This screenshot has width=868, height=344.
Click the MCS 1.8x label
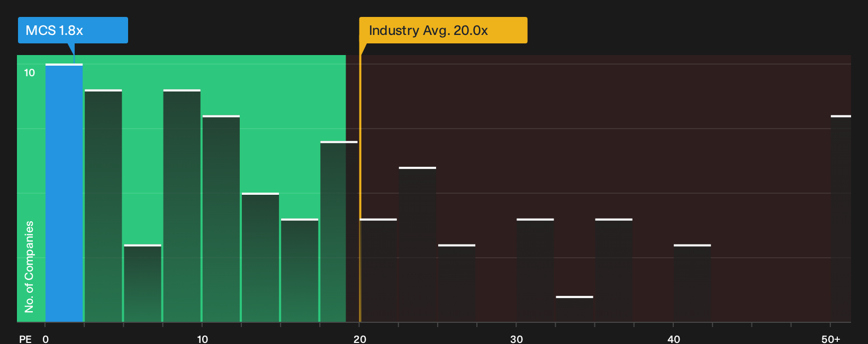click(73, 30)
